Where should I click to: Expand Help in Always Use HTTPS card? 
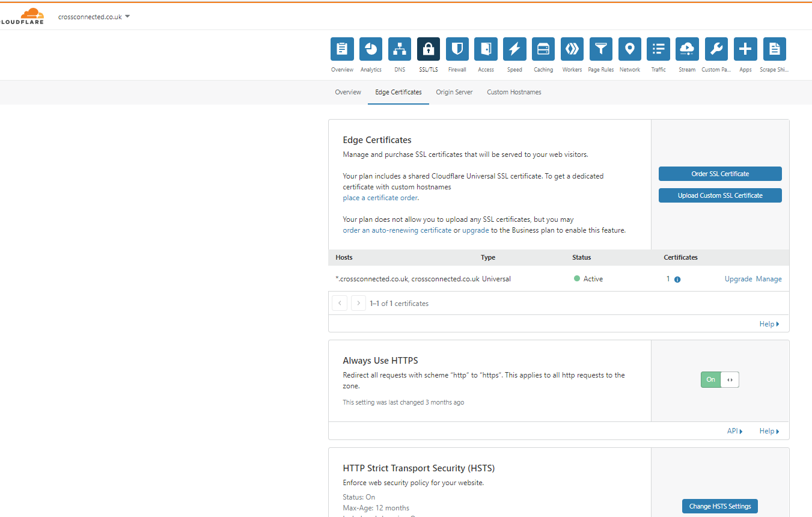pyautogui.click(x=769, y=431)
